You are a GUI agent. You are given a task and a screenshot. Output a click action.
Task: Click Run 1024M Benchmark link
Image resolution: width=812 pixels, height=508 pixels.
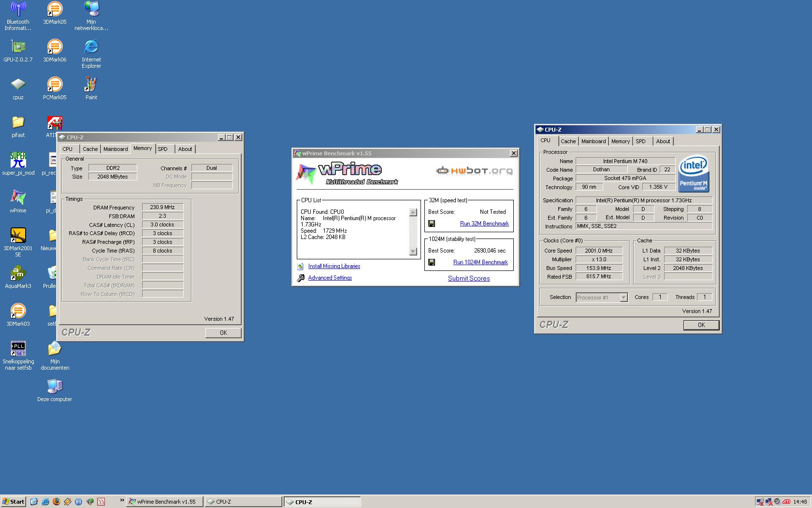point(480,262)
